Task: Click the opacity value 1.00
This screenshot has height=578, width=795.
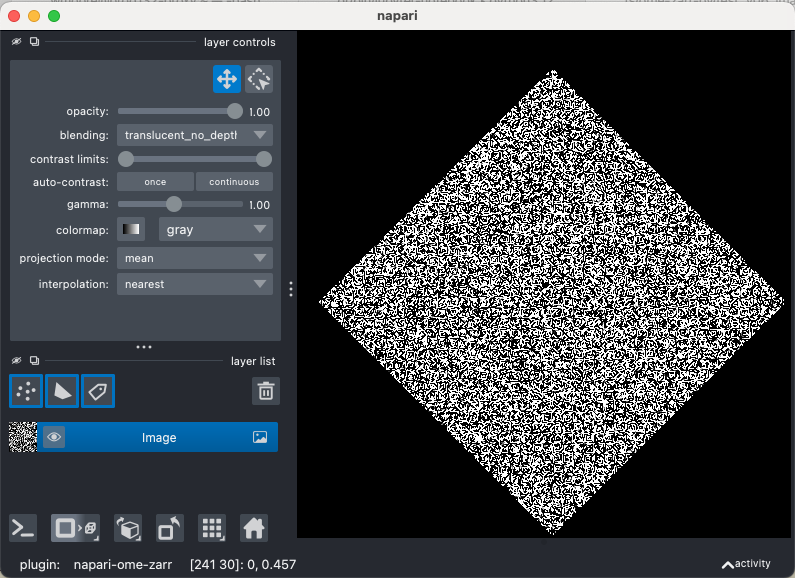Action: pos(259,112)
